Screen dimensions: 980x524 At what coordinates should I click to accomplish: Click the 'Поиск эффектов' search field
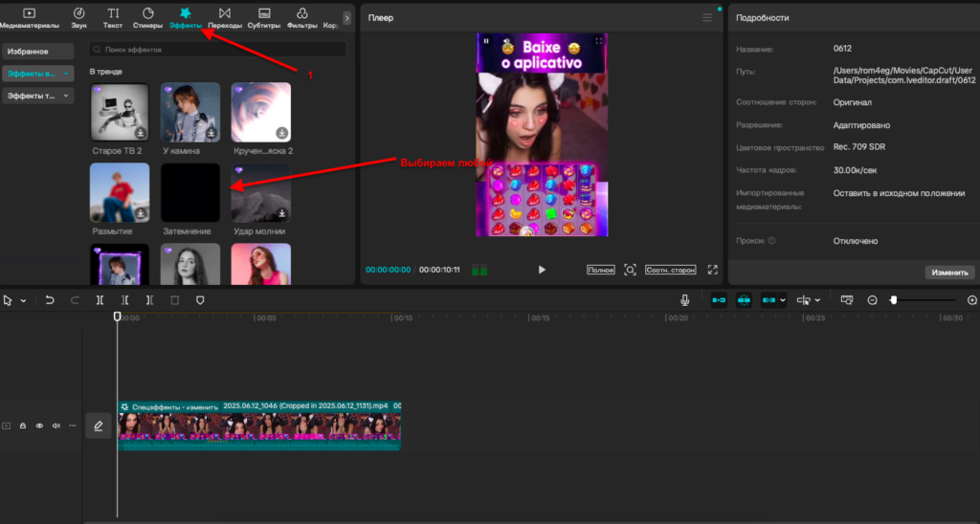tap(217, 50)
